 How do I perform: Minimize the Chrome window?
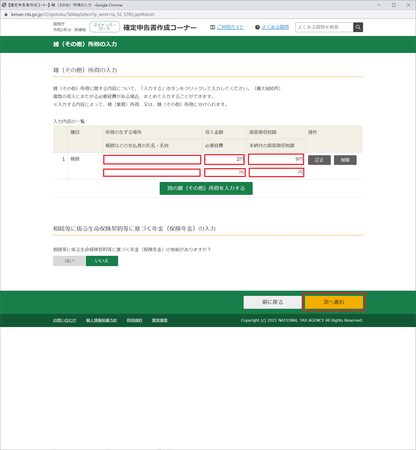point(379,5)
